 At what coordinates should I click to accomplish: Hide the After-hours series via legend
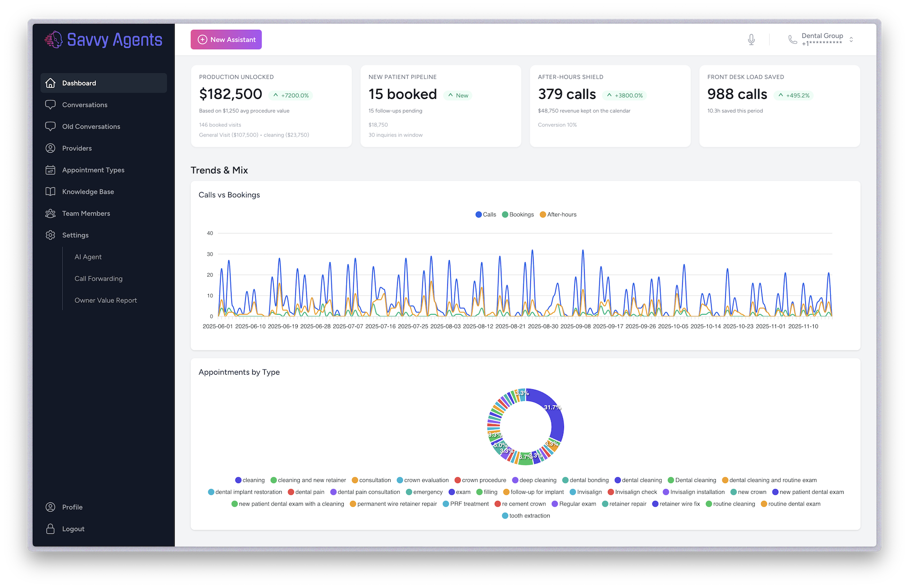click(559, 214)
